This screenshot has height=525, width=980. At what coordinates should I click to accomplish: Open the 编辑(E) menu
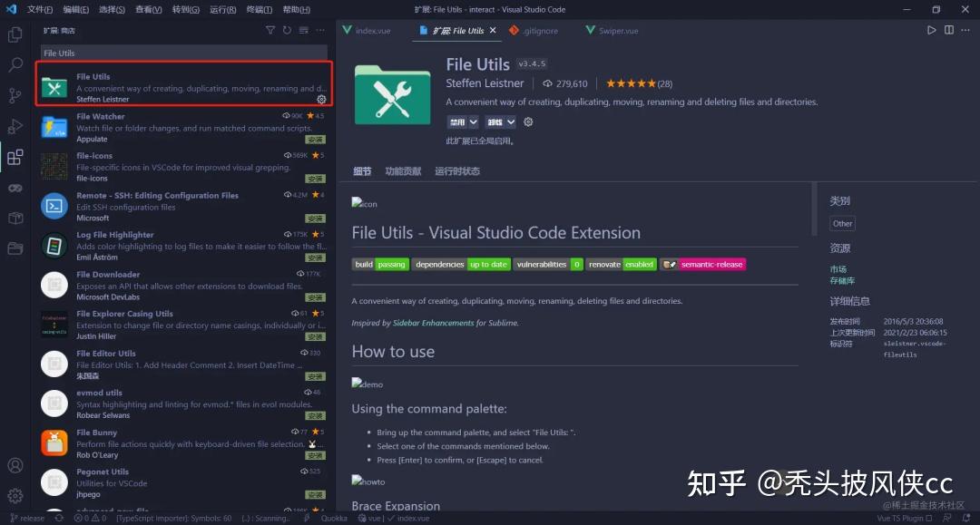point(75,9)
